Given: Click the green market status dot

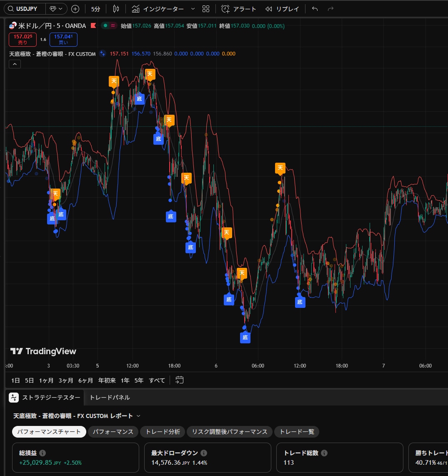Looking at the screenshot, I should [x=105, y=25].
